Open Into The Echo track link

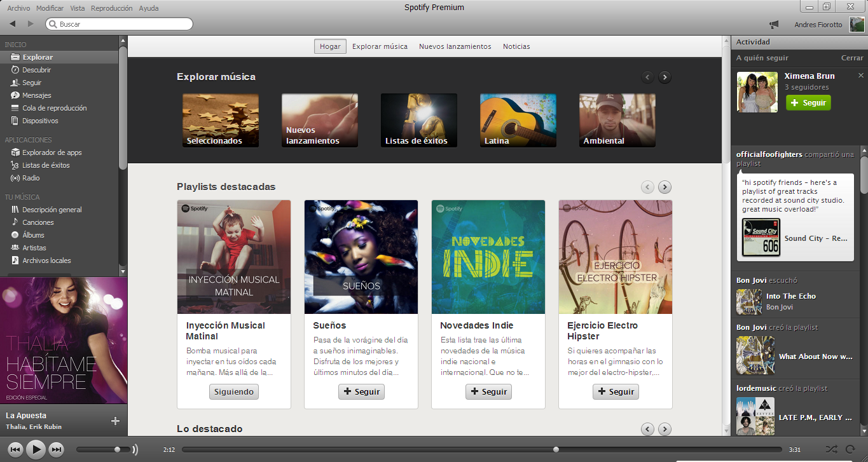pos(791,296)
